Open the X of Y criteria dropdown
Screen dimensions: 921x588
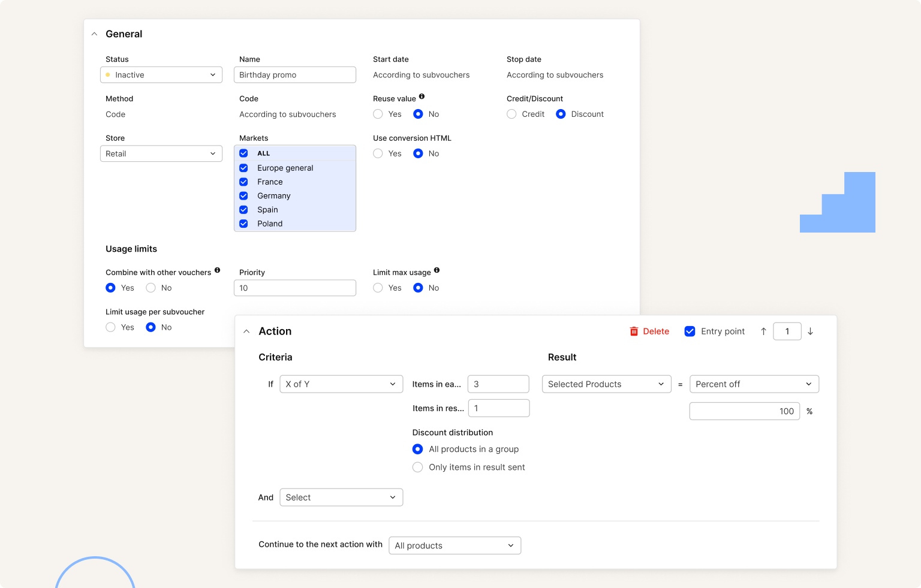[x=341, y=384]
